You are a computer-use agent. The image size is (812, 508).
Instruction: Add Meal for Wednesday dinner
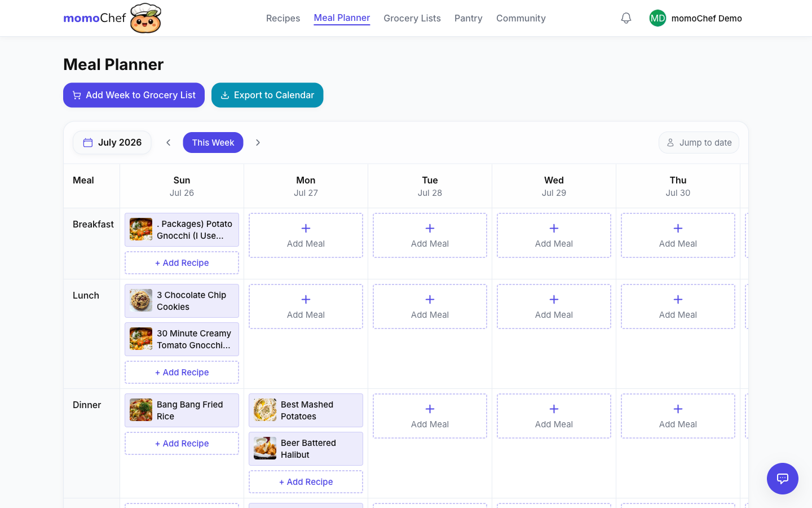pyautogui.click(x=554, y=416)
